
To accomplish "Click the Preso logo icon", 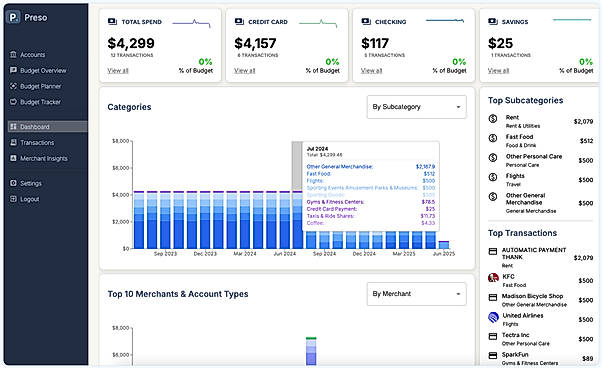I will pyautogui.click(x=13, y=17).
